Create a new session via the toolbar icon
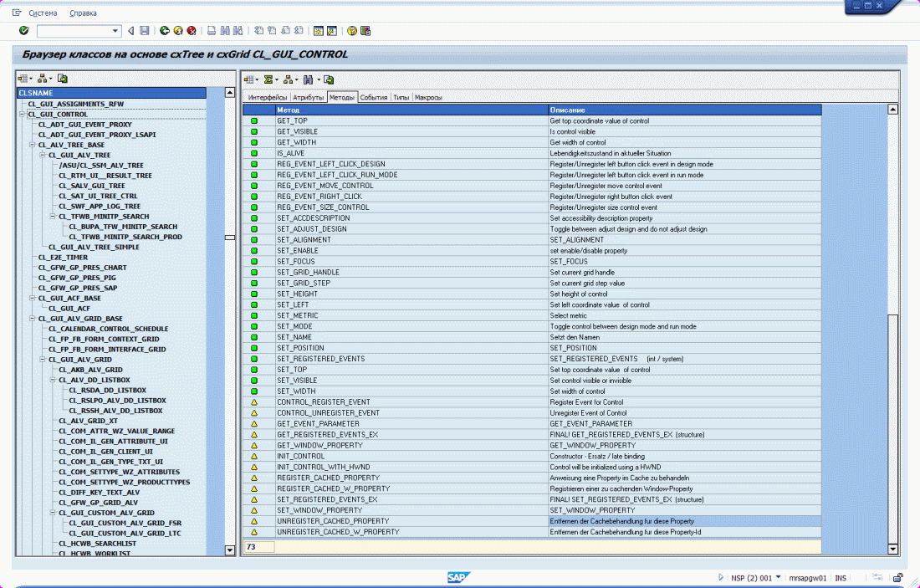Image resolution: width=920 pixels, height=588 pixels. (x=319, y=30)
